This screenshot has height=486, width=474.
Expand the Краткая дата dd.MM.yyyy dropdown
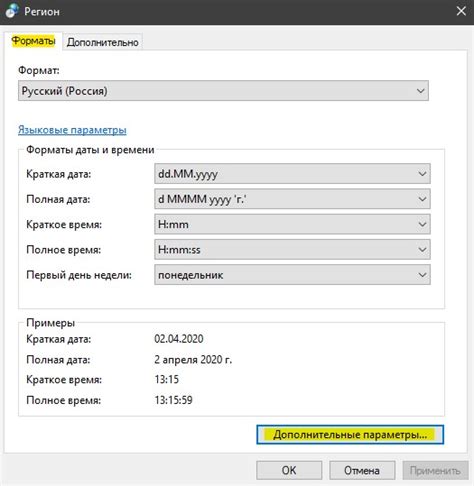click(x=292, y=174)
